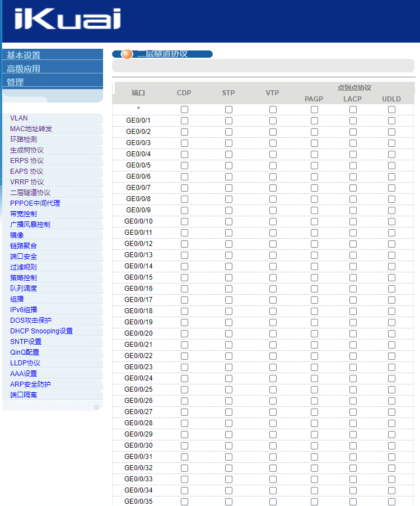The width and height of the screenshot is (420, 506).
Task: Click the 端口 column header
Action: pos(138,93)
